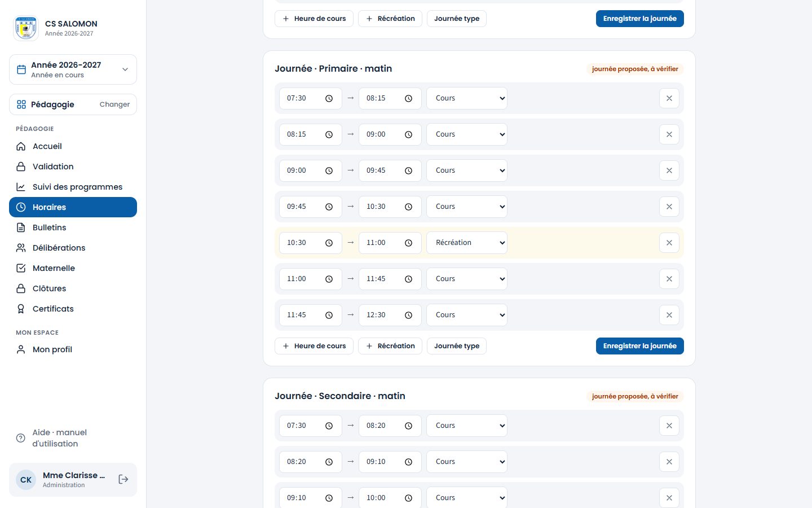812x508 pixels.
Task: Remove the 07:30 to 08:15 Primaire row
Action: click(669, 98)
